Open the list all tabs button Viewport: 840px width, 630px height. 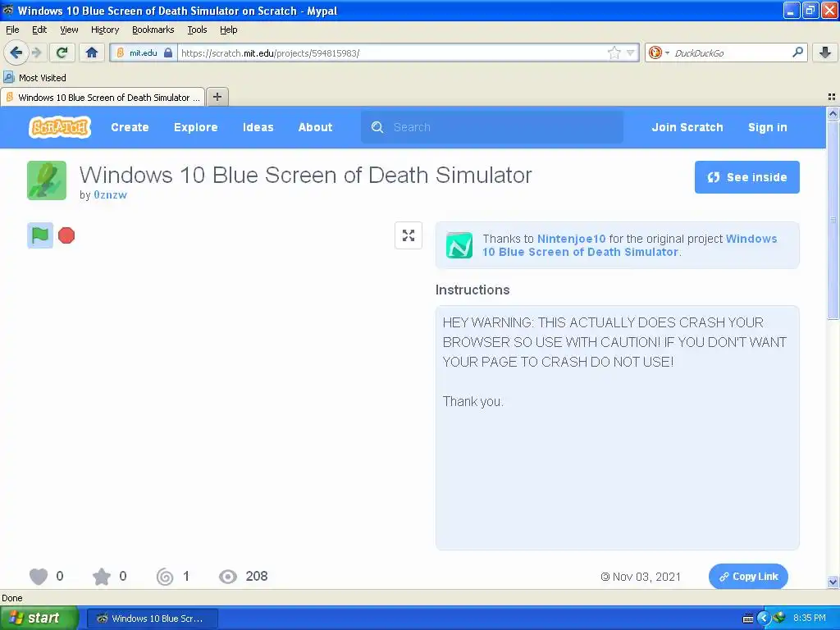coord(832,97)
